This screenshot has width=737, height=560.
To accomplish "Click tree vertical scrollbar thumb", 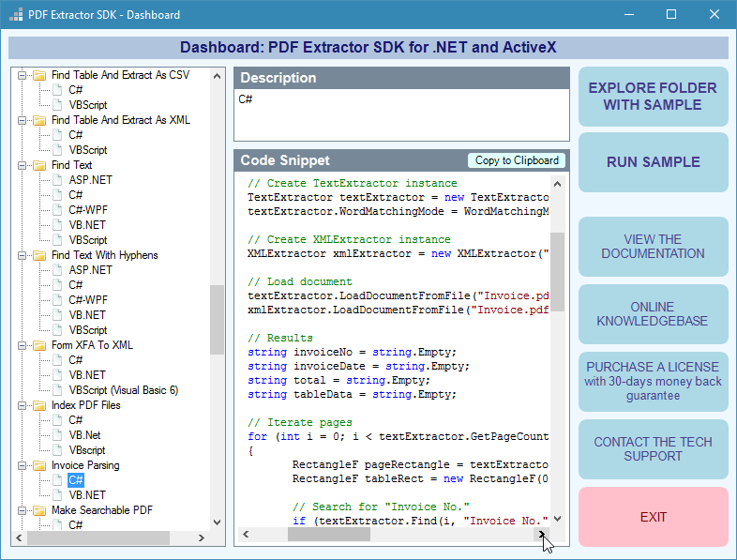I will 217,320.
